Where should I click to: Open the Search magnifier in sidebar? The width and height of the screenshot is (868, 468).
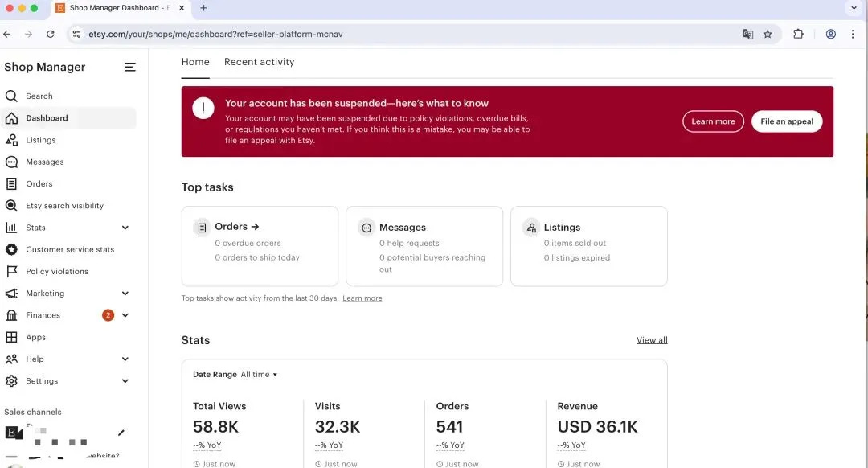pos(11,96)
